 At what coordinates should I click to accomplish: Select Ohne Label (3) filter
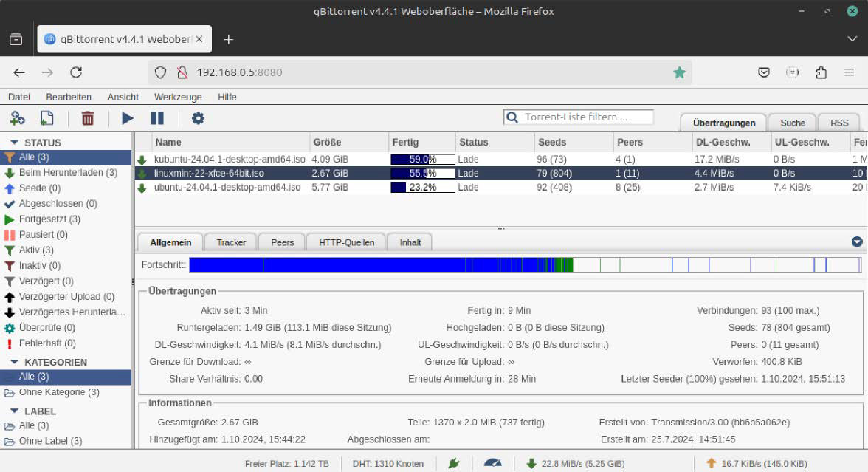point(65,442)
